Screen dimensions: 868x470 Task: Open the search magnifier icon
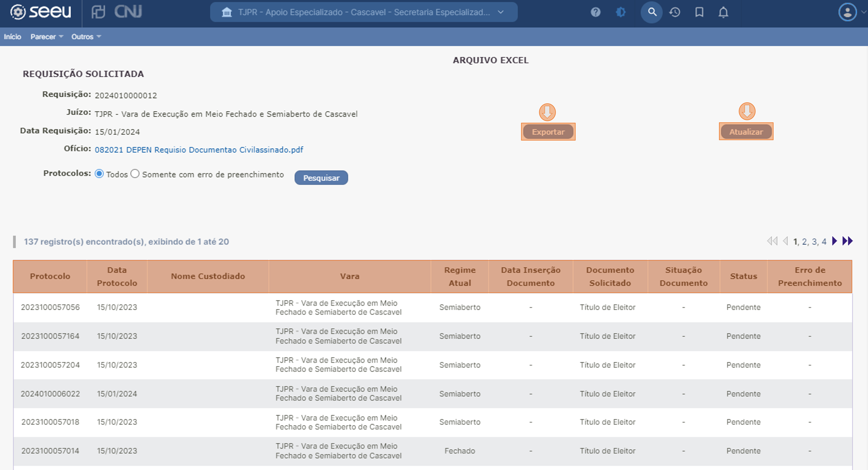tap(652, 12)
